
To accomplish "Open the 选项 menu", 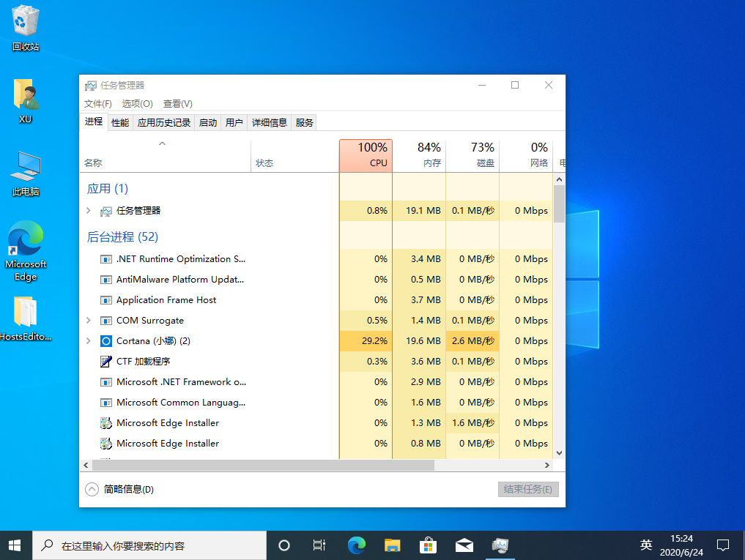I will click(x=136, y=103).
